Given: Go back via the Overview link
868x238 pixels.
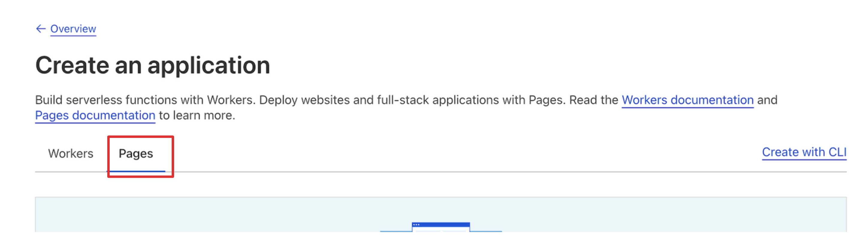Looking at the screenshot, I should [73, 29].
